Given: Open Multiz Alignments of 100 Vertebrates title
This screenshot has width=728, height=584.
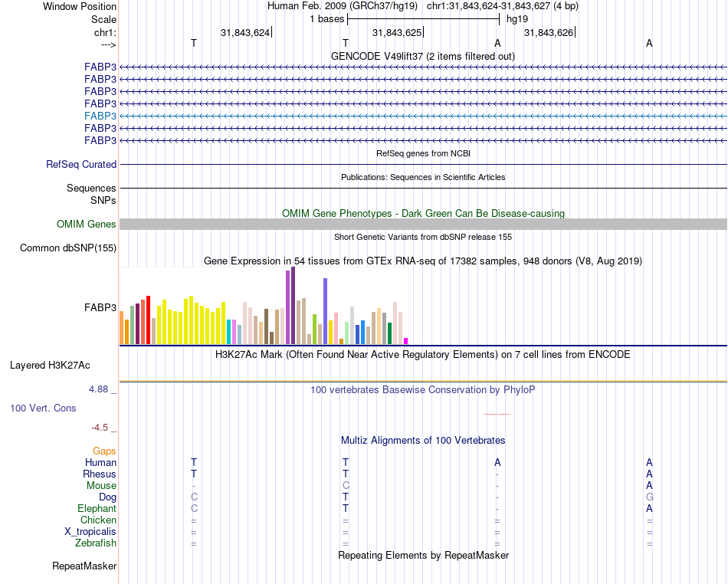Looking at the screenshot, I should [423, 440].
